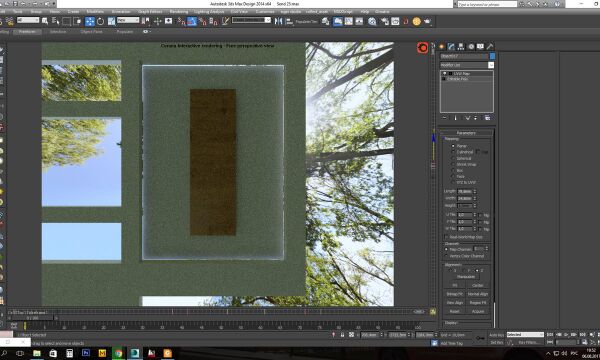Open the Rendering menu
The height and width of the screenshot is (360, 600).
click(179, 12)
